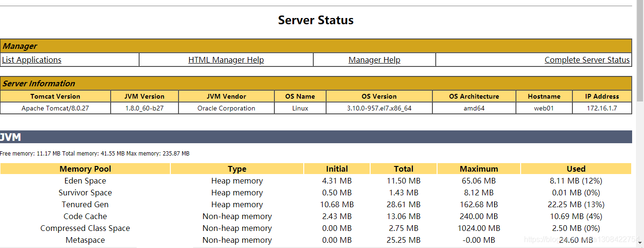Viewport: 644px width, 248px height.
Task: Click the JVM Version column header
Action: (144, 96)
